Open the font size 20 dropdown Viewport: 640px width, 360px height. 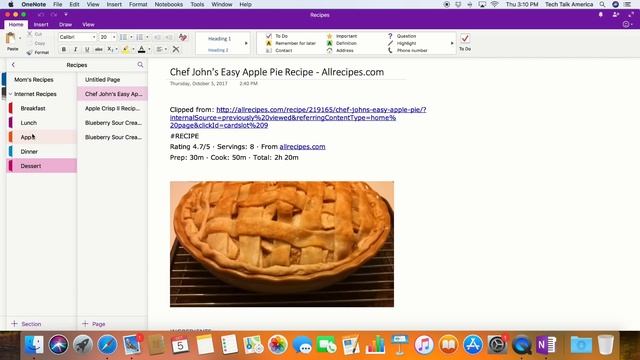pyautogui.click(x=114, y=37)
